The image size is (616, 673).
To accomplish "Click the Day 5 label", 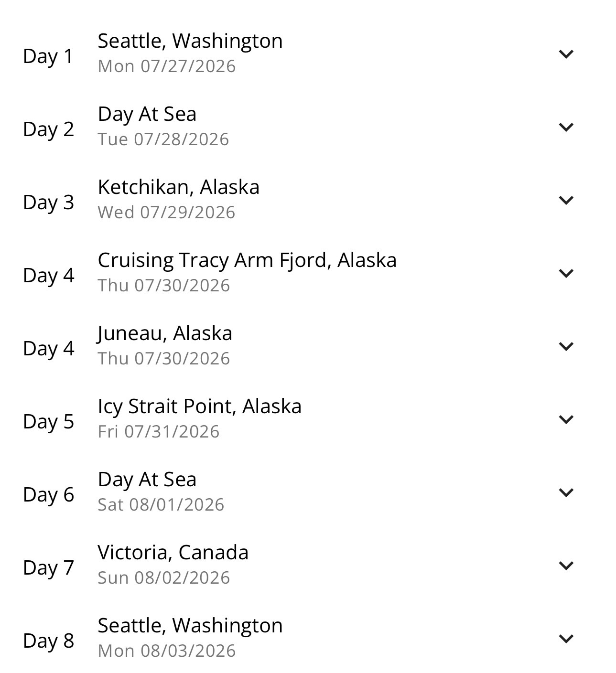I will coord(48,421).
